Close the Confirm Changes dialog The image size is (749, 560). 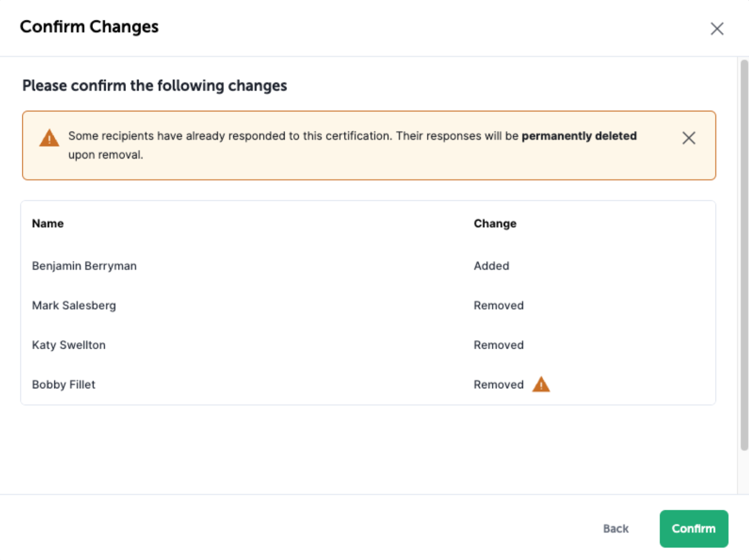[x=716, y=29]
